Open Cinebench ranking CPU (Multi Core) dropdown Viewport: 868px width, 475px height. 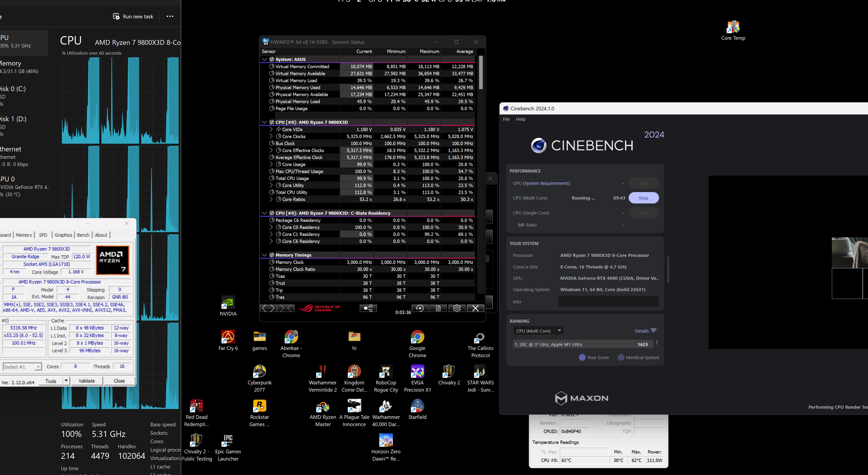pyautogui.click(x=538, y=331)
